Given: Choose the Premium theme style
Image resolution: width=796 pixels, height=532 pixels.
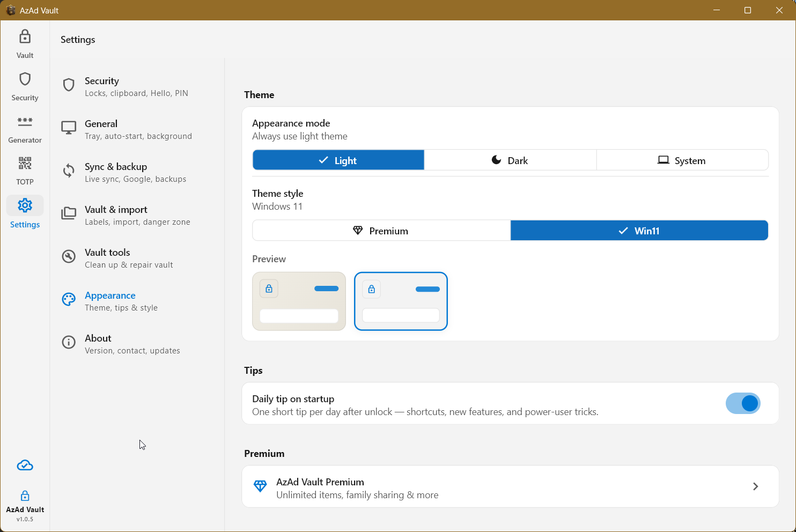Looking at the screenshot, I should tap(381, 231).
